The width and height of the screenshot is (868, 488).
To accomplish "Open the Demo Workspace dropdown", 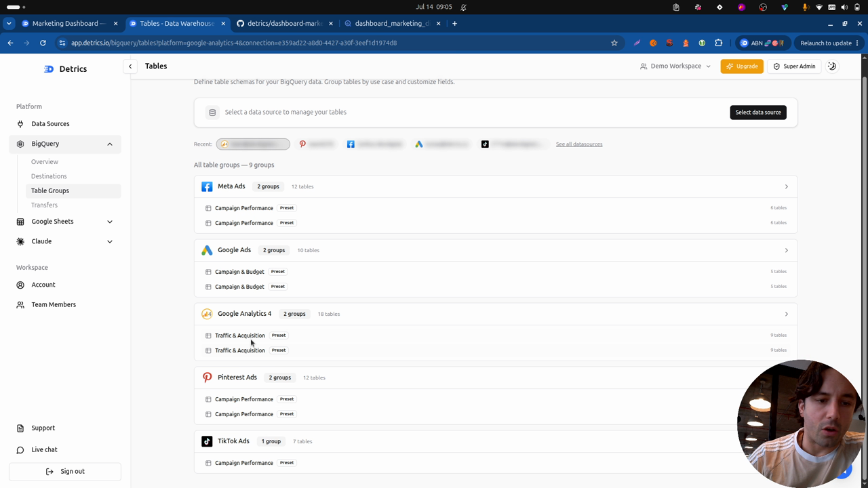I will 675,66.
